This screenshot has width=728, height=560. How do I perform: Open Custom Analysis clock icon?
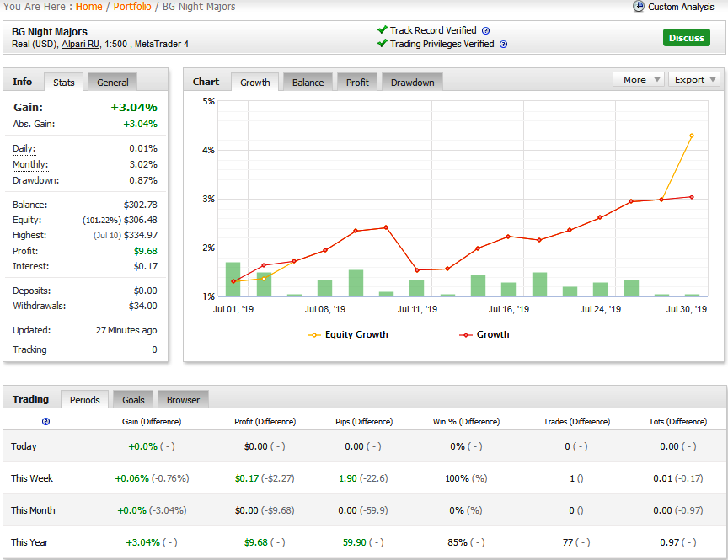click(639, 6)
